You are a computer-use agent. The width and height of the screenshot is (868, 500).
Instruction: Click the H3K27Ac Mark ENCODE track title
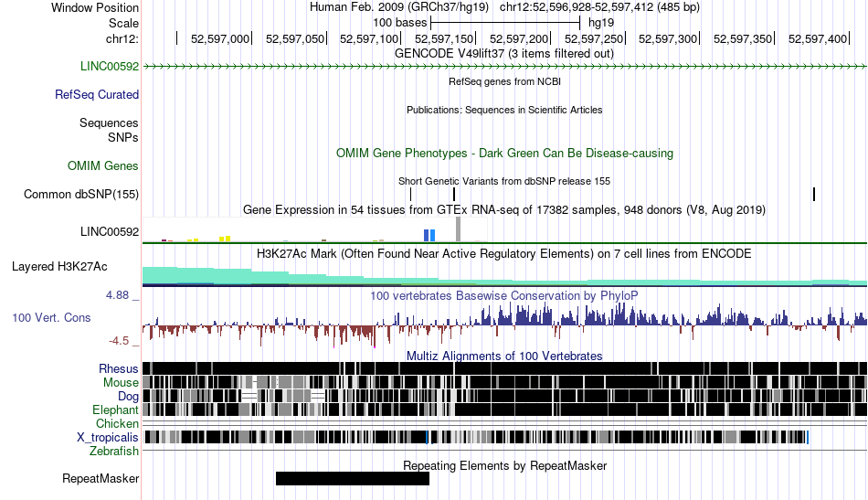[x=504, y=253]
